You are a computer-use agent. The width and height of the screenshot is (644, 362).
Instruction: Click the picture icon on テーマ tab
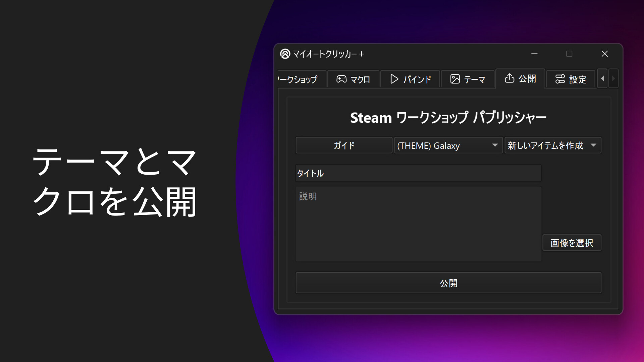coord(455,79)
